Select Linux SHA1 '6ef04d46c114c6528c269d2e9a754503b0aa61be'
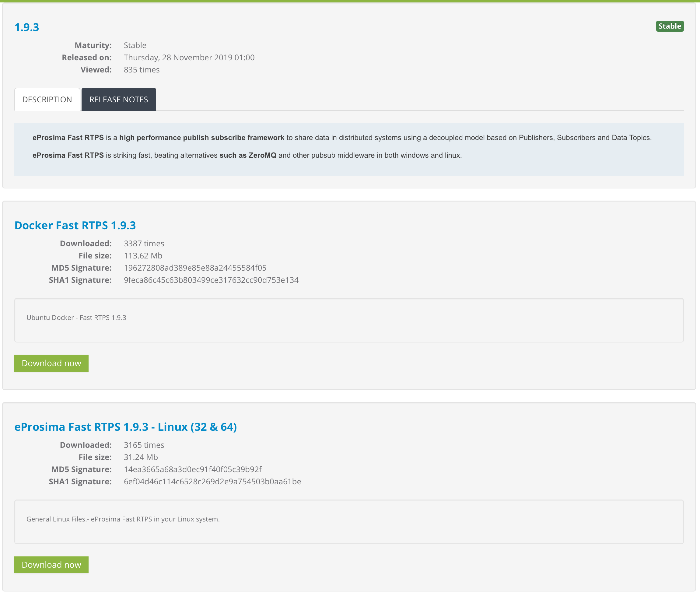Viewport: 700px width, 593px height. pyautogui.click(x=212, y=481)
